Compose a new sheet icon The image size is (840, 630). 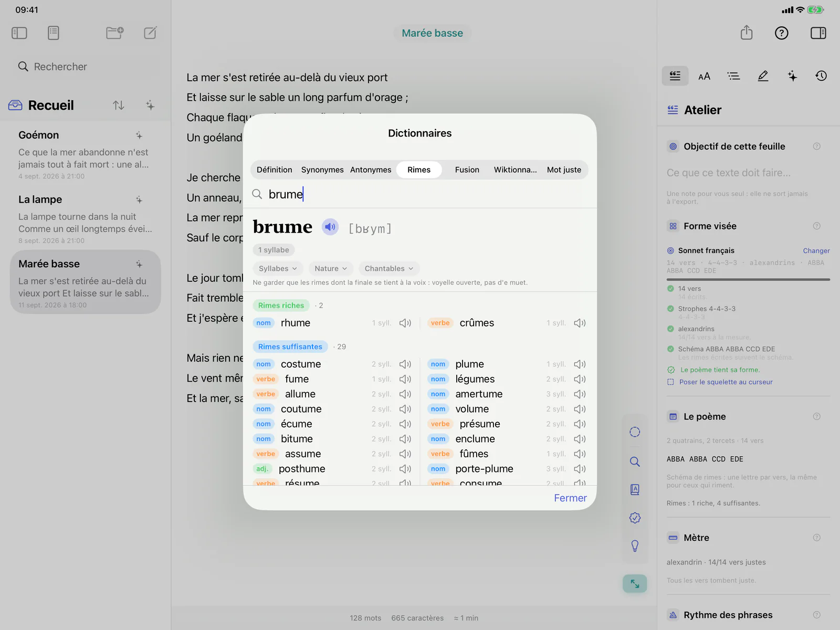click(150, 33)
